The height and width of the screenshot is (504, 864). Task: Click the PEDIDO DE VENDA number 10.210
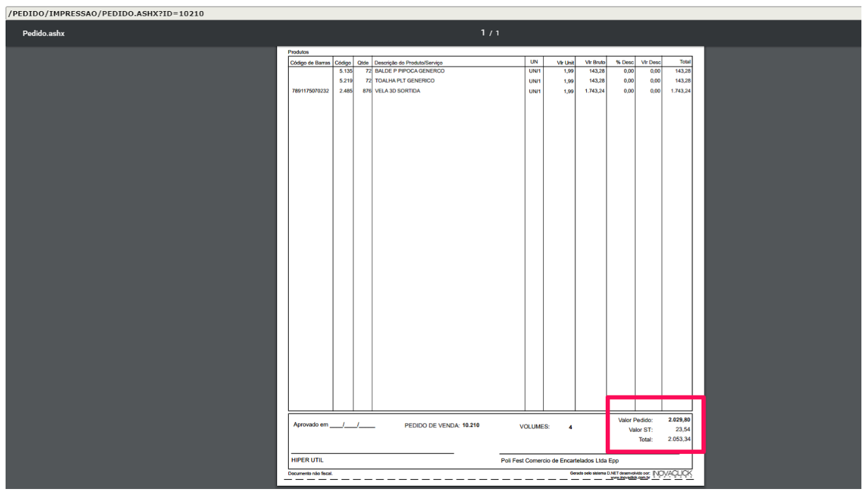tap(471, 425)
